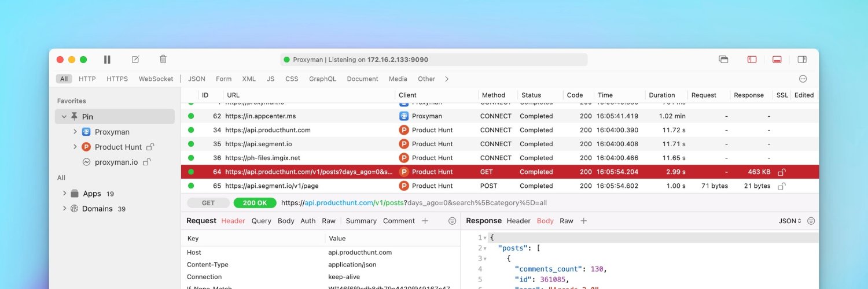Collapse the Pin section in sidebar
Screen dimensions: 868x289
[x=64, y=117]
